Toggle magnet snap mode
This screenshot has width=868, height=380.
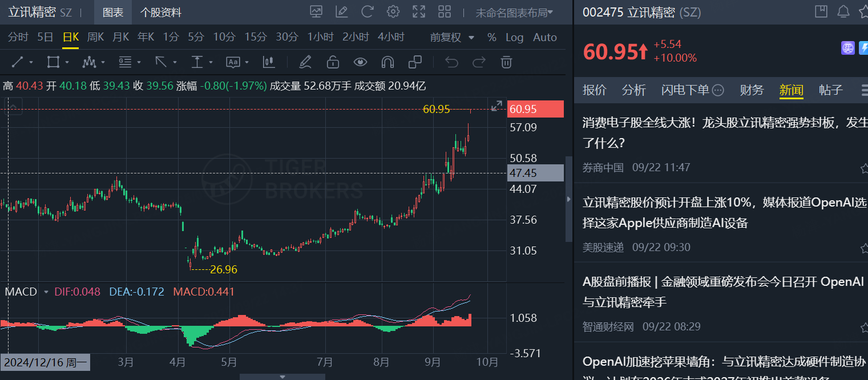tap(387, 62)
